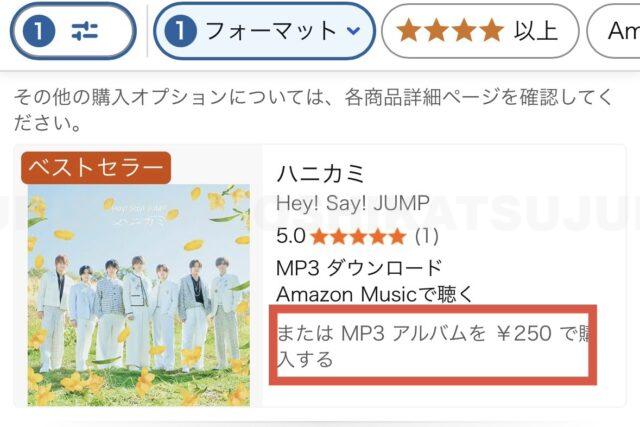Tap the その他の購入オプション notice text
Image resolution: width=640 pixels, height=427 pixels.
pos(313,109)
